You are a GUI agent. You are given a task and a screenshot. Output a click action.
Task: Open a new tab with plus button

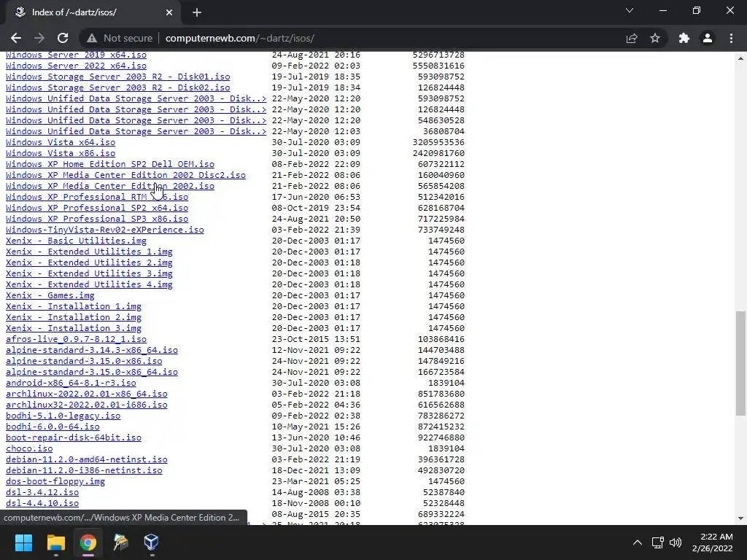(x=197, y=12)
